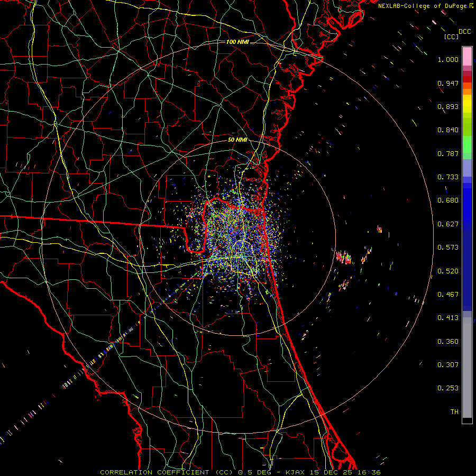Viewport: 476px width, 476px height.
Task: Click the 0.733 scale value
Action: tap(448, 177)
